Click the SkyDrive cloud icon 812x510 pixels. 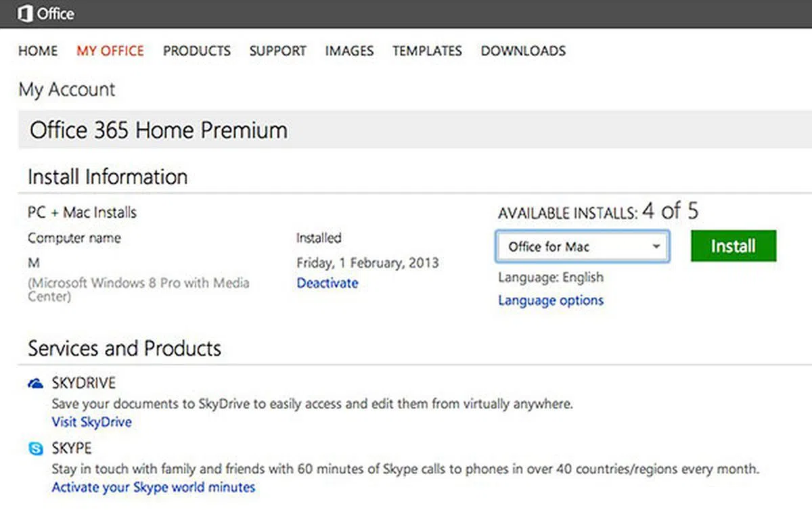[35, 384]
